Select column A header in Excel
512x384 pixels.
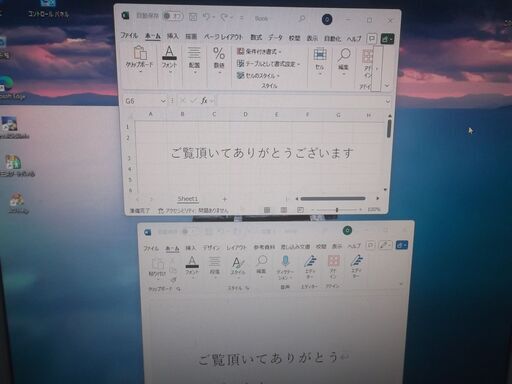[x=150, y=114]
